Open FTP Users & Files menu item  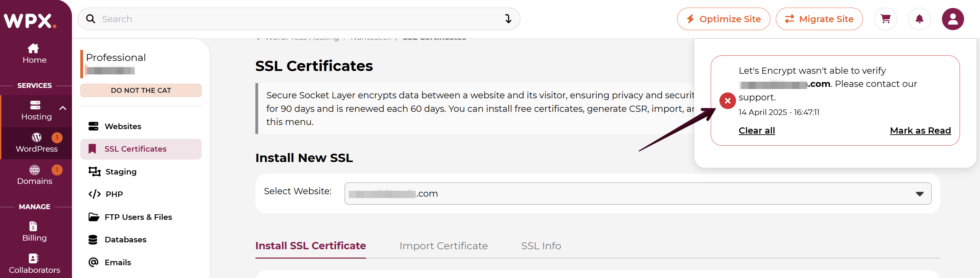pyautogui.click(x=138, y=217)
